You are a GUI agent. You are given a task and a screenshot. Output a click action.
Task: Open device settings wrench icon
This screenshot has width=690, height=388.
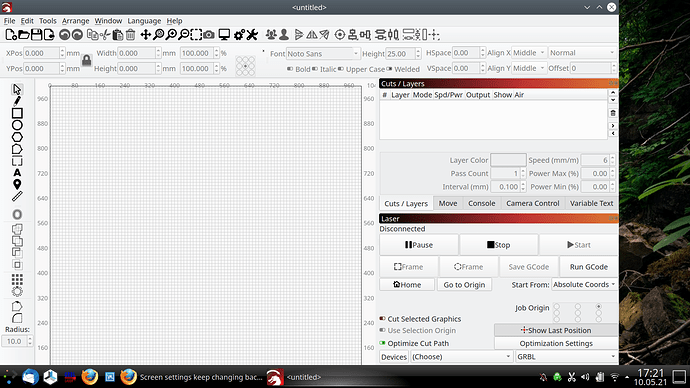252,35
